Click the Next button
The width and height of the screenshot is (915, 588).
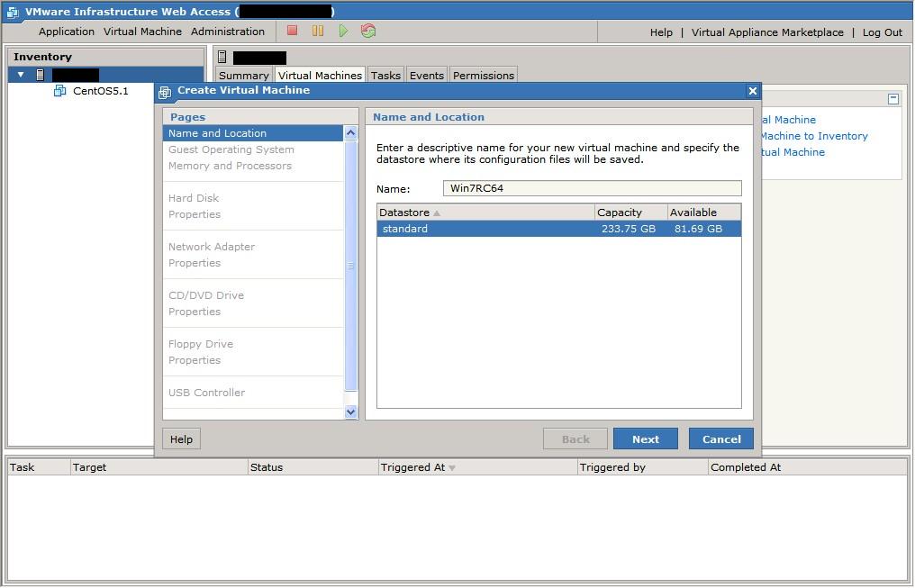tap(646, 439)
